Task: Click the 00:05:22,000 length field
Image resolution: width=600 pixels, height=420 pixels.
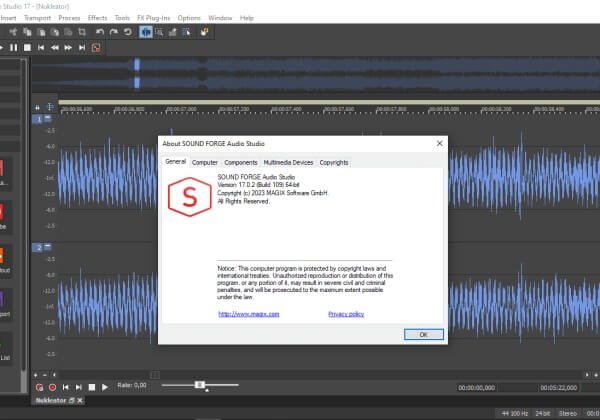Action: [559, 388]
